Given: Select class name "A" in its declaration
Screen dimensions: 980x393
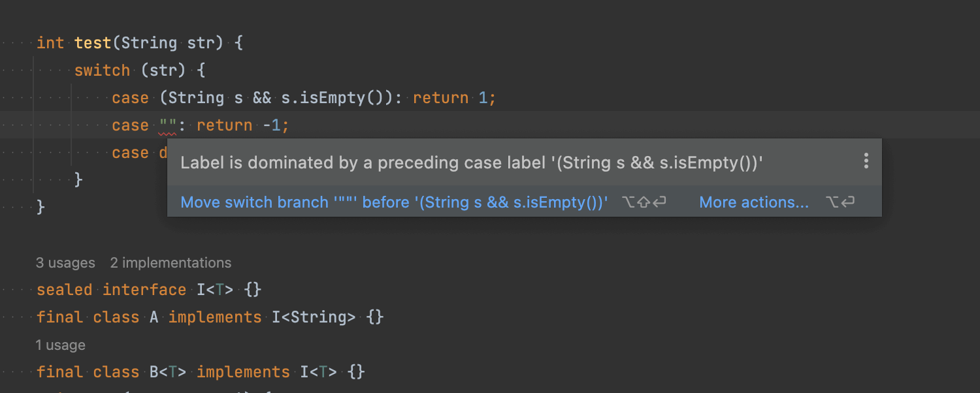Looking at the screenshot, I should click(154, 317).
